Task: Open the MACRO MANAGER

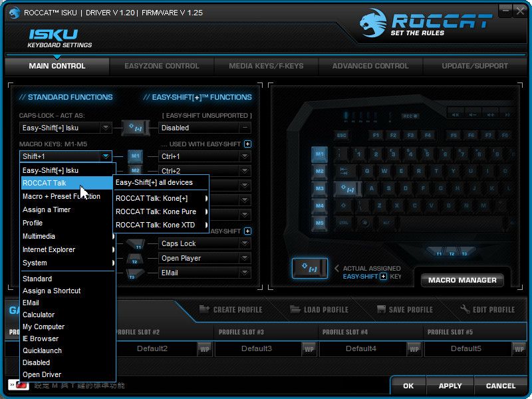Action: coord(462,280)
